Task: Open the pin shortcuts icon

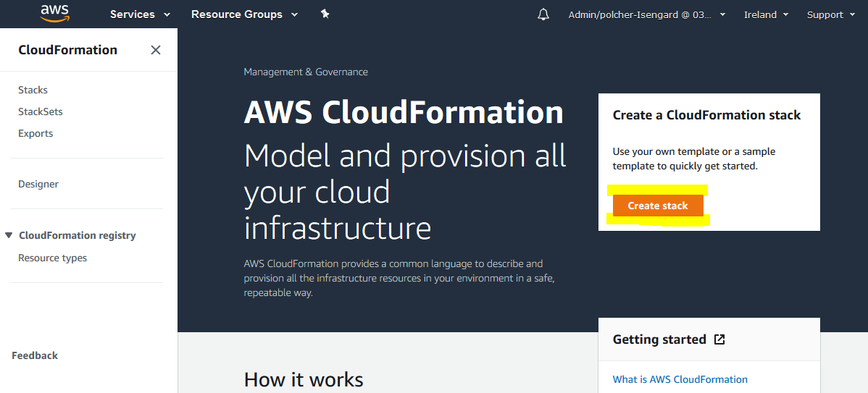Action: pos(325,14)
